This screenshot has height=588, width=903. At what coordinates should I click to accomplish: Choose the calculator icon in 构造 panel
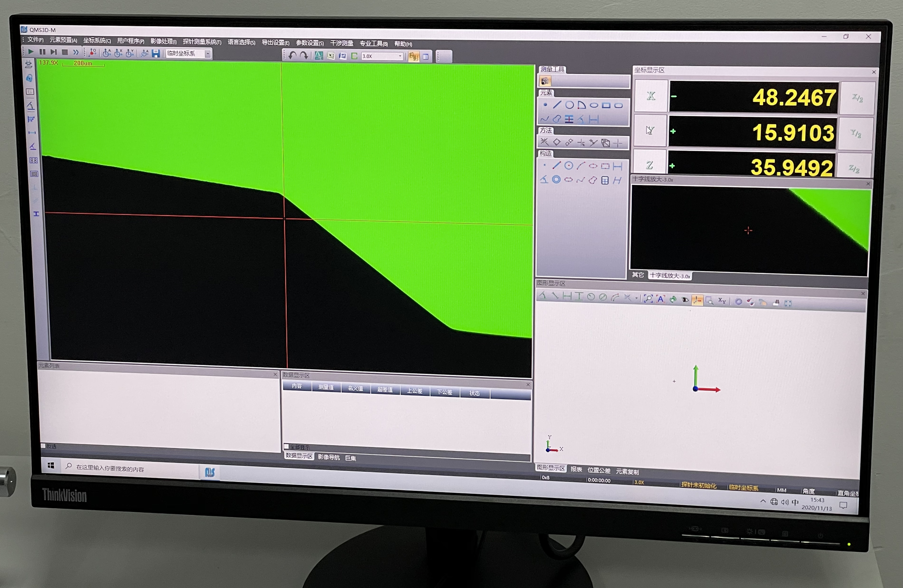click(x=605, y=180)
